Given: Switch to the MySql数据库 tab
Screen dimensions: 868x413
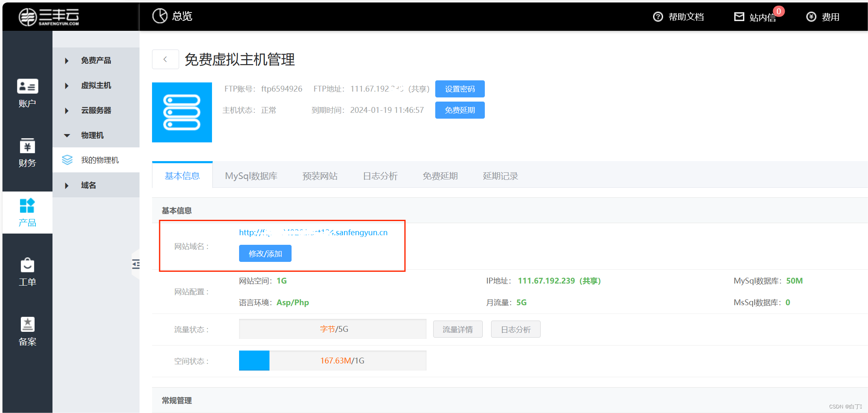Looking at the screenshot, I should 251,176.
